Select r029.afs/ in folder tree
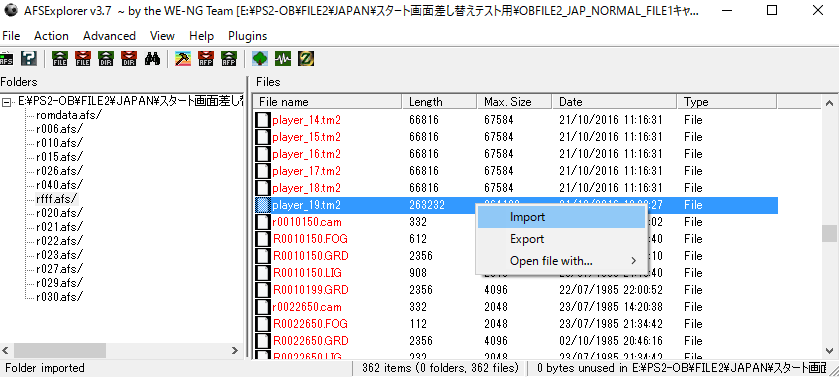Image resolution: width=839 pixels, height=377 pixels. (59, 282)
